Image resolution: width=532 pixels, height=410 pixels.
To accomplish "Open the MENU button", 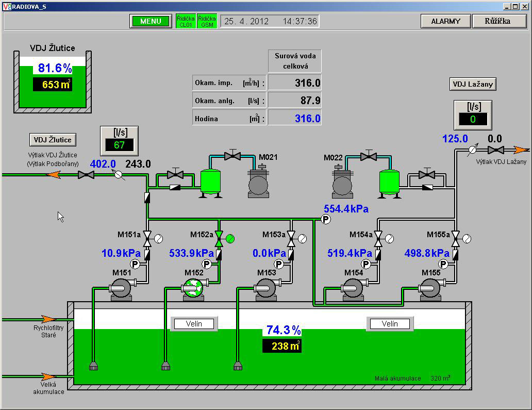I will [151, 21].
